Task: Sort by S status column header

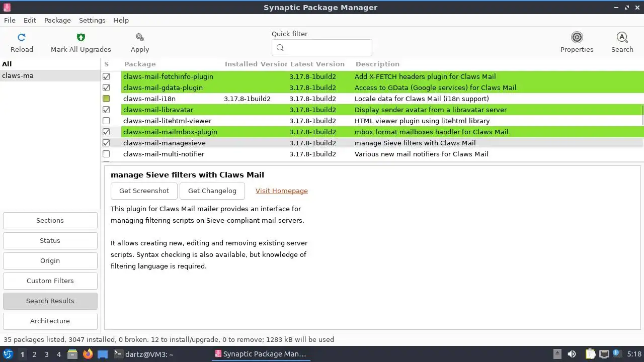Action: 106,64
